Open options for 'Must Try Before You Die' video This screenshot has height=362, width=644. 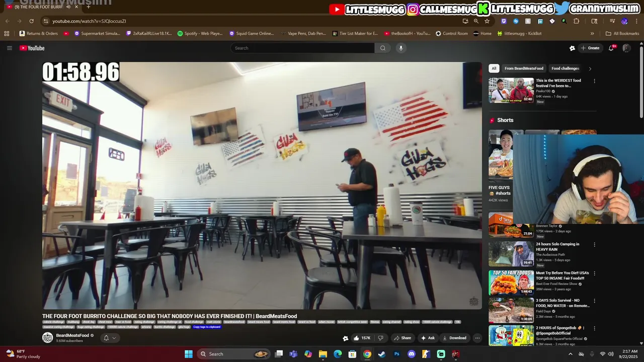pyautogui.click(x=594, y=274)
